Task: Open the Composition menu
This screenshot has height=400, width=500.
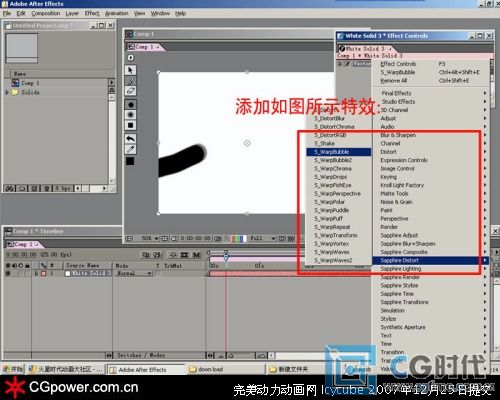Action: point(46,13)
